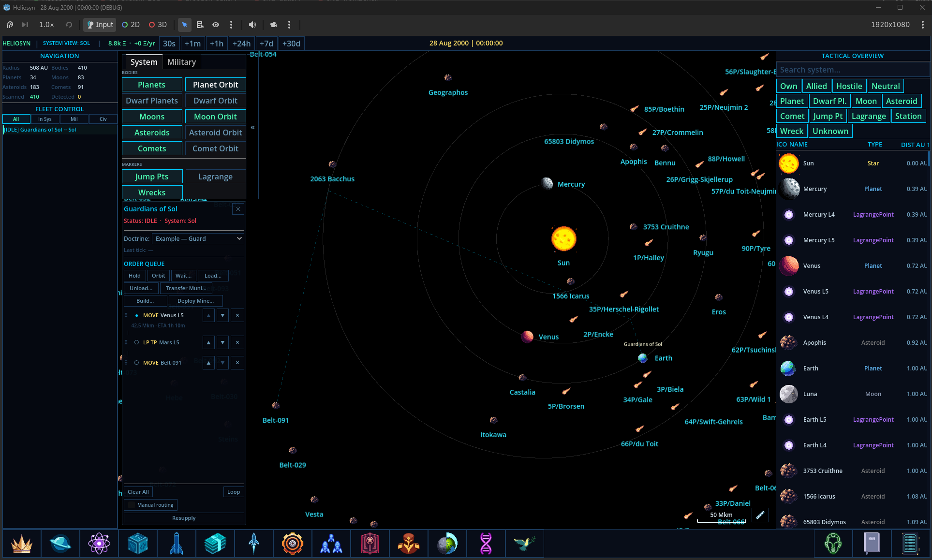Enable the Manual routing checkbox
The width and height of the screenshot is (932, 560).
tap(132, 505)
